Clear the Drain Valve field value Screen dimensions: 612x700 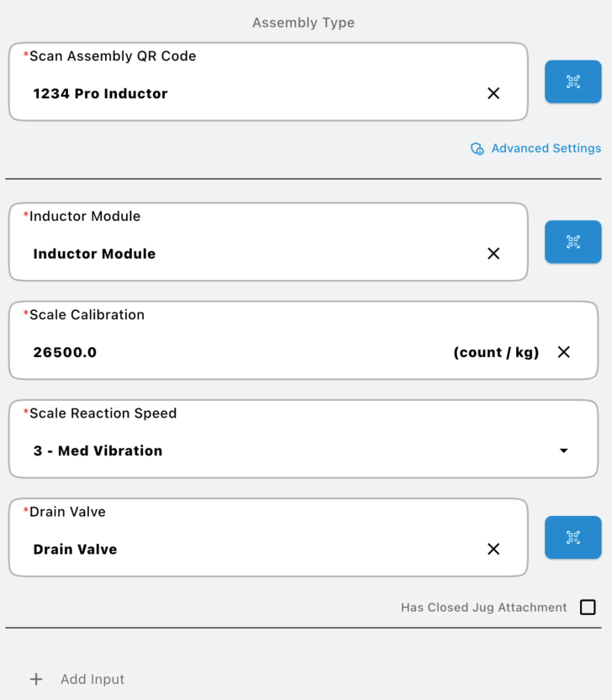pyautogui.click(x=493, y=549)
